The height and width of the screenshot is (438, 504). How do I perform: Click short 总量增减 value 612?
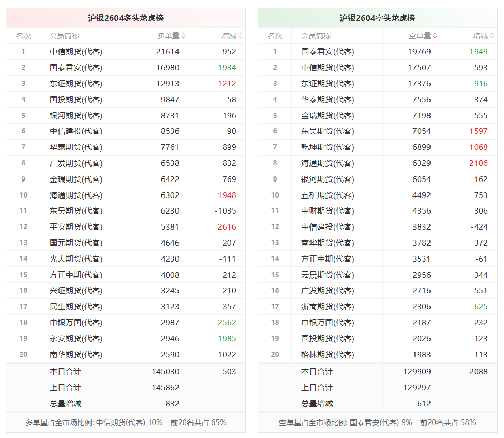(424, 404)
